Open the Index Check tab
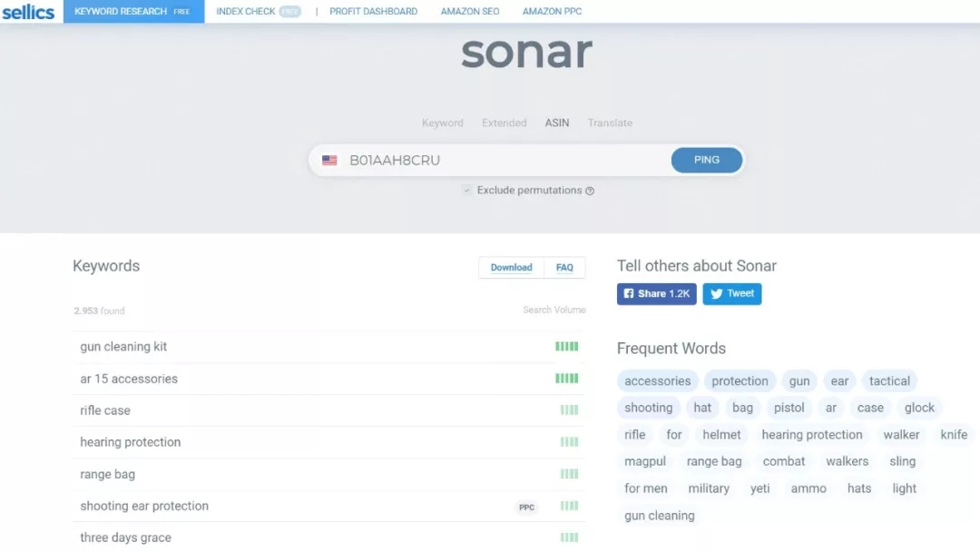980x552 pixels. [258, 11]
